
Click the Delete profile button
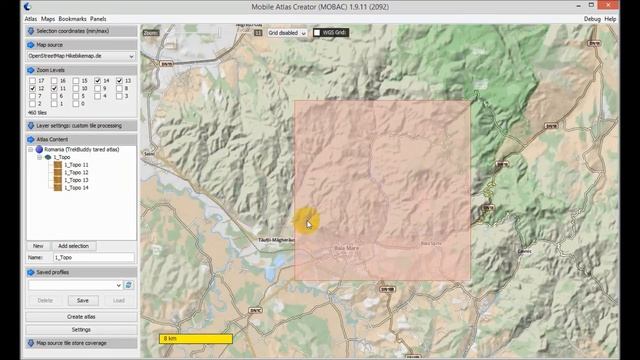pyautogui.click(x=45, y=301)
